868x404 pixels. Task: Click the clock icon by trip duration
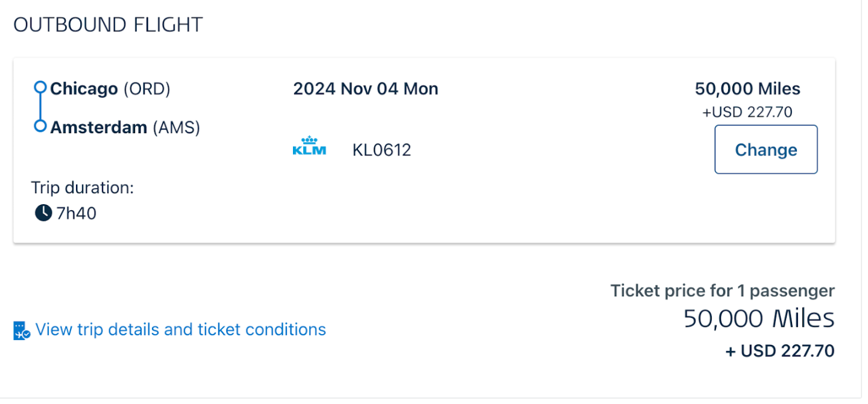pyautogui.click(x=43, y=213)
